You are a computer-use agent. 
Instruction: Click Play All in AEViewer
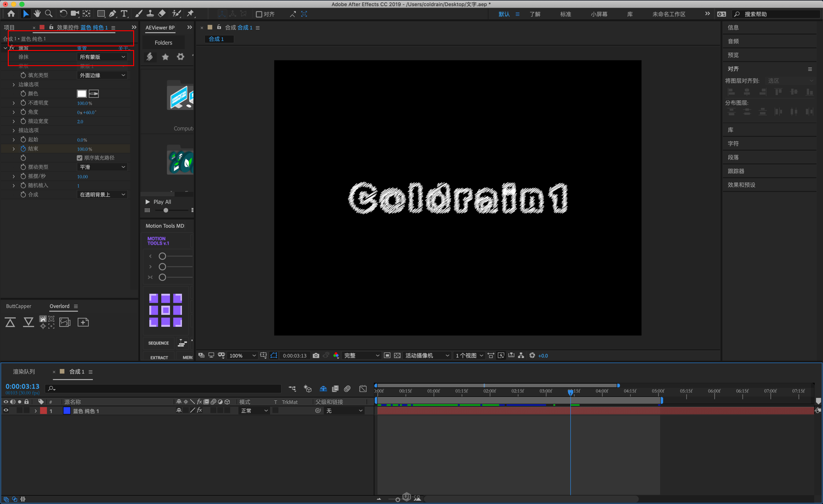pos(158,202)
